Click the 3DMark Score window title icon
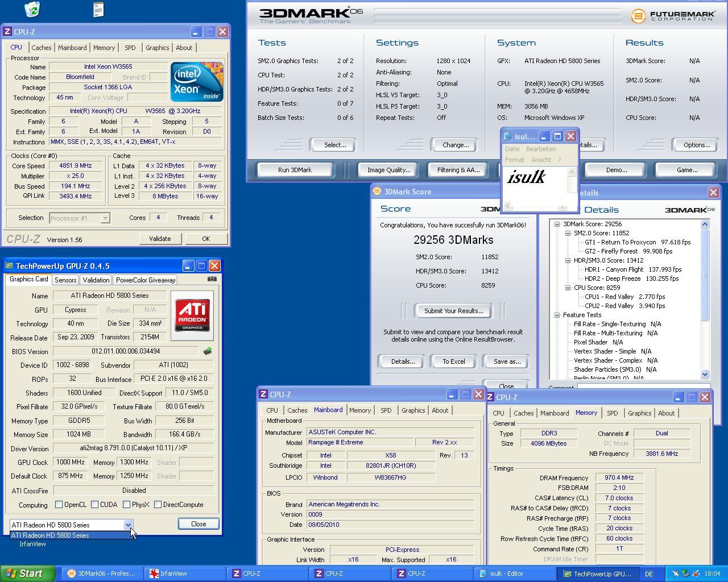Viewport: 728px width, 582px height. 377,192
